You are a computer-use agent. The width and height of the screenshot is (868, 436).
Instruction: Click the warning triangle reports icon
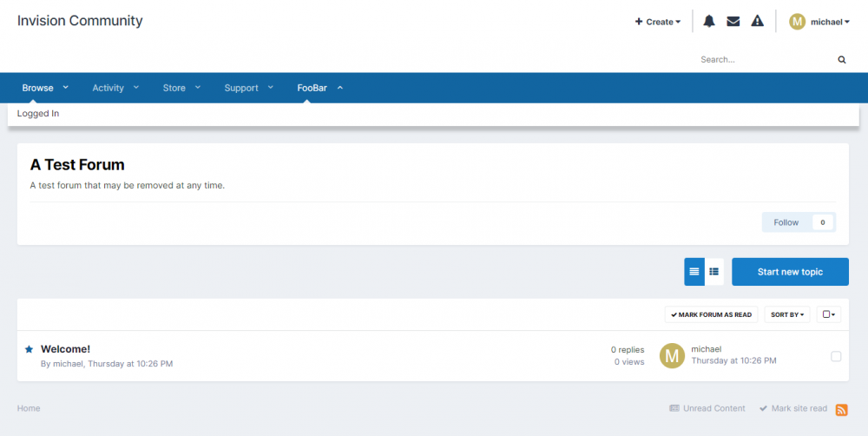click(758, 22)
